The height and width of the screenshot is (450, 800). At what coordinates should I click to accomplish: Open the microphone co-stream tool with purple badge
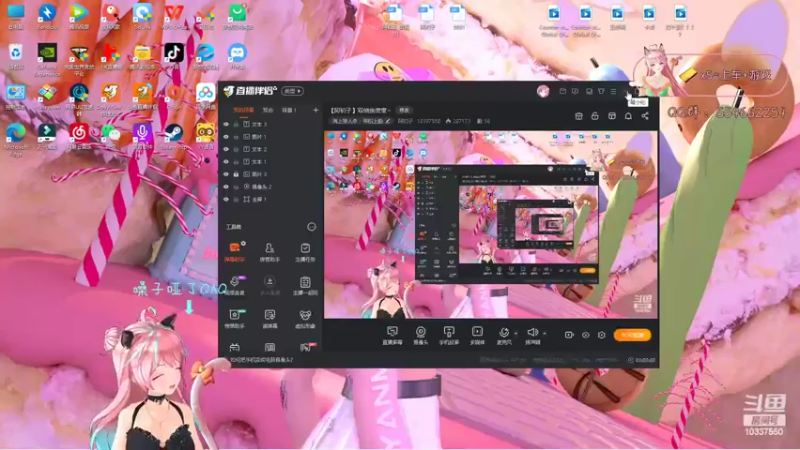tap(235, 285)
